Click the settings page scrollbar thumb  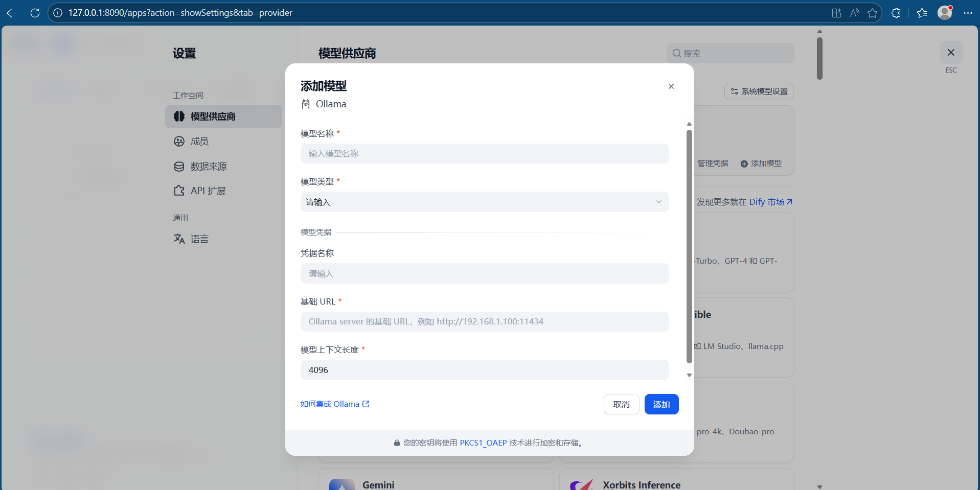819,58
